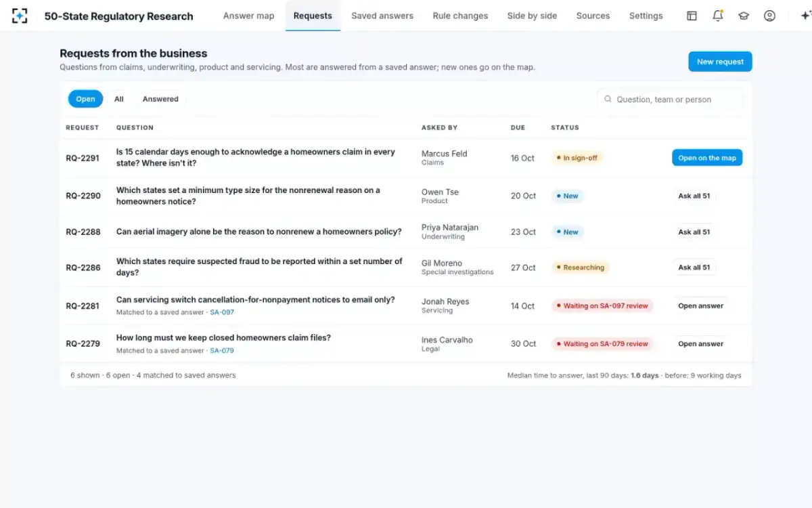
Task: Open the cancellation-for-nonpayment email question
Action: pos(255,299)
